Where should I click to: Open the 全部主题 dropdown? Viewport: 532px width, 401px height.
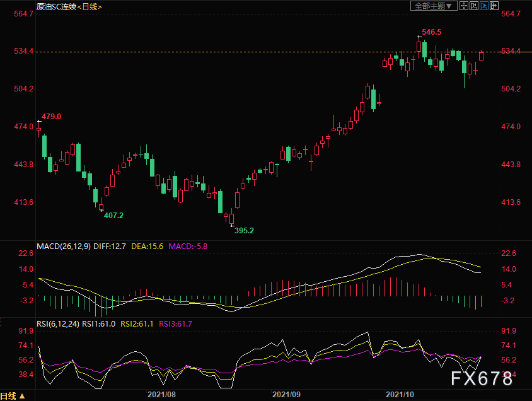coord(434,6)
